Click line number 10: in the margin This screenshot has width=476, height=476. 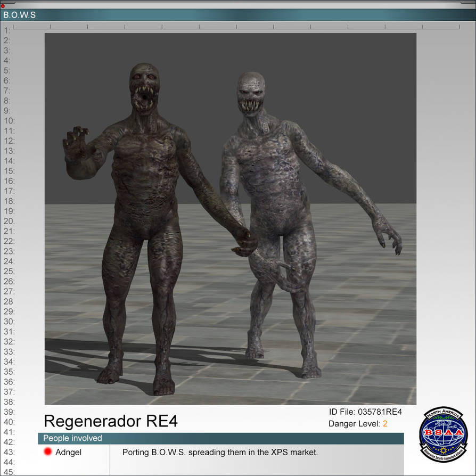coord(9,121)
